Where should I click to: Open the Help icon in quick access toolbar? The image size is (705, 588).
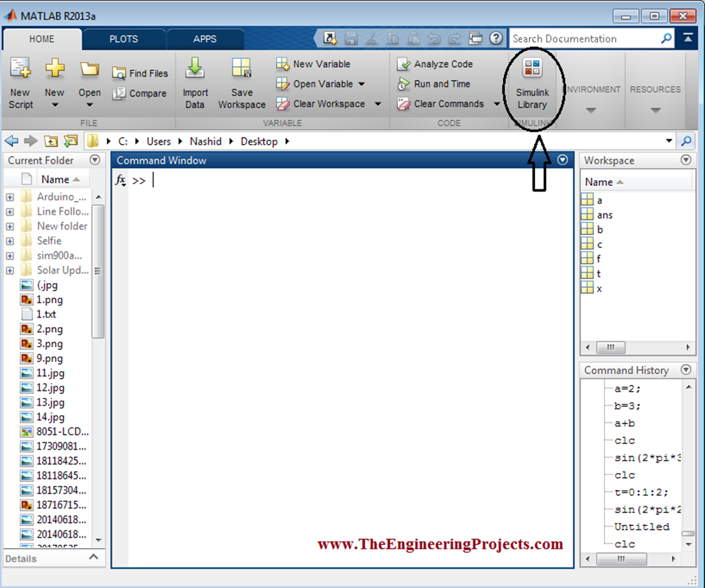[x=496, y=39]
